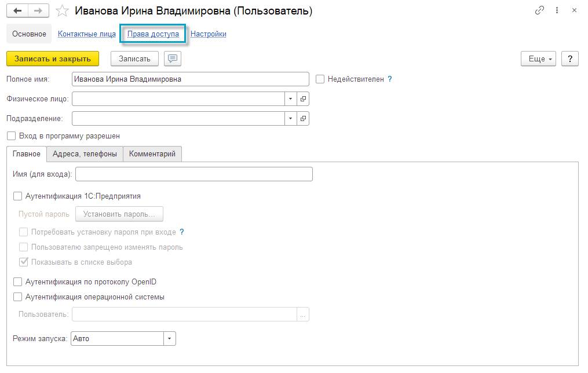Viewport: 588px width, 373px height.
Task: Open the Режим запуска dropdown
Action: point(169,338)
